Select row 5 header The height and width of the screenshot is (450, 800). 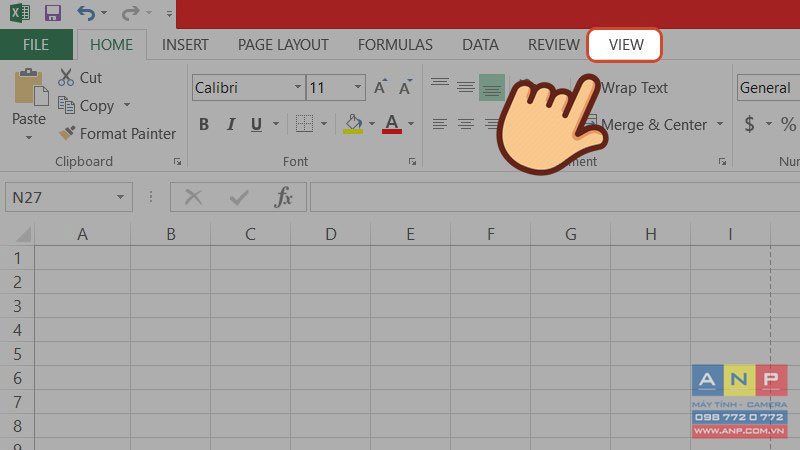[x=17, y=354]
